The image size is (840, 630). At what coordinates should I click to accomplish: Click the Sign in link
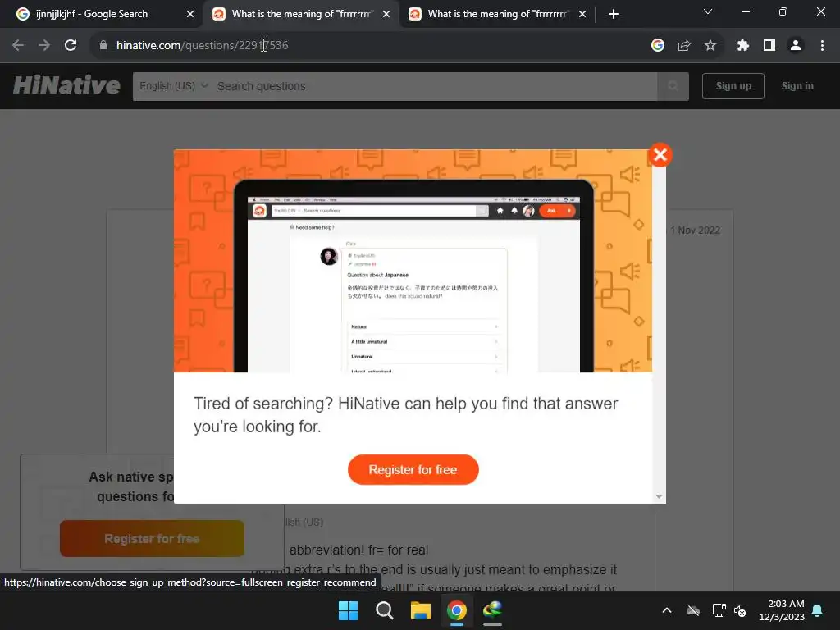tap(797, 85)
